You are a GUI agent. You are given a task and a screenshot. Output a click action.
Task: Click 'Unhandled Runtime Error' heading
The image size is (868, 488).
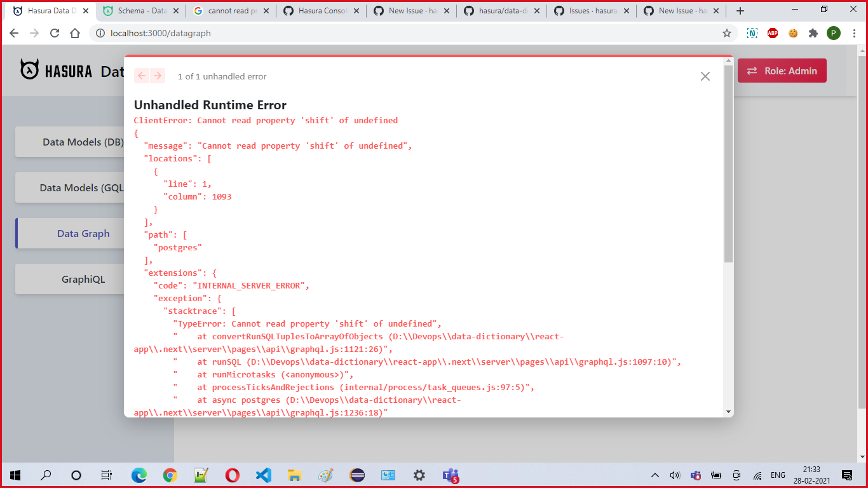coord(210,105)
